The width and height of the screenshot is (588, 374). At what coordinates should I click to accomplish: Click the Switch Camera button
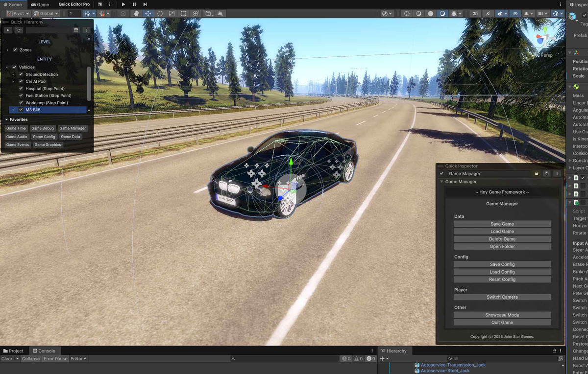[502, 297]
